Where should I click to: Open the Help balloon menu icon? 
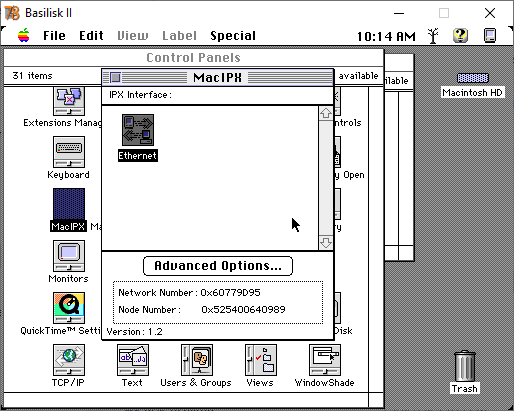tap(460, 35)
